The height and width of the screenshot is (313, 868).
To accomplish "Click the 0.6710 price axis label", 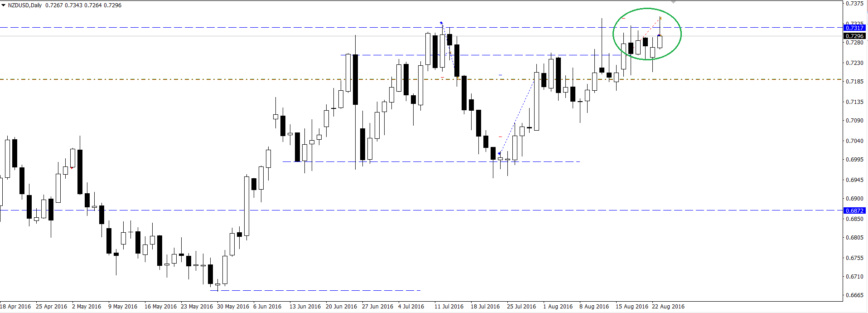I will 855,277.
